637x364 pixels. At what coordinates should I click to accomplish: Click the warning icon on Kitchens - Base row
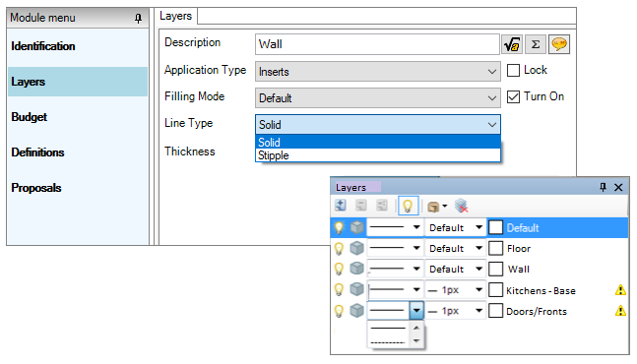click(x=620, y=290)
